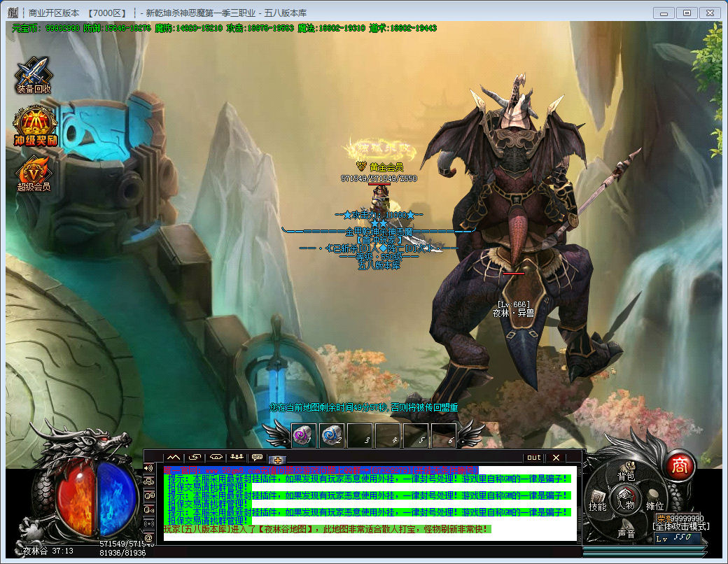Select empty quick slot 5

pos(416,435)
